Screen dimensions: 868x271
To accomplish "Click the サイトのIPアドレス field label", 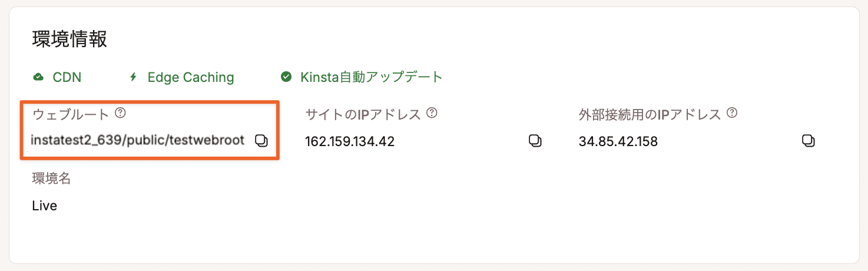I will (x=363, y=114).
